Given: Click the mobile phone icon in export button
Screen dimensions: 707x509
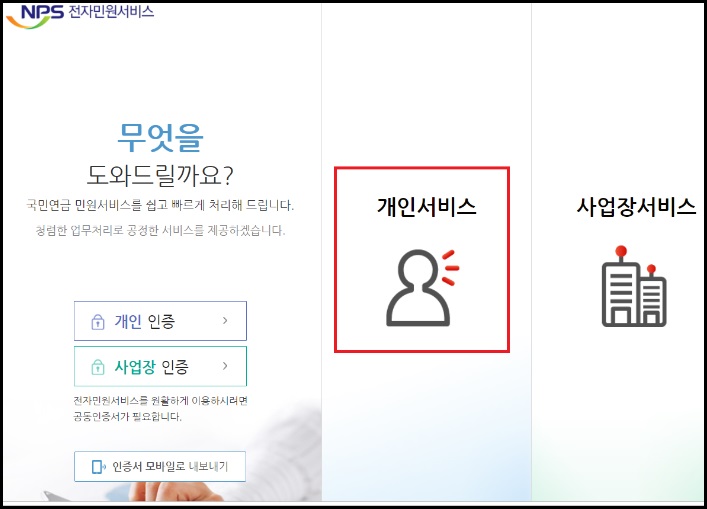Looking at the screenshot, I should (98, 467).
